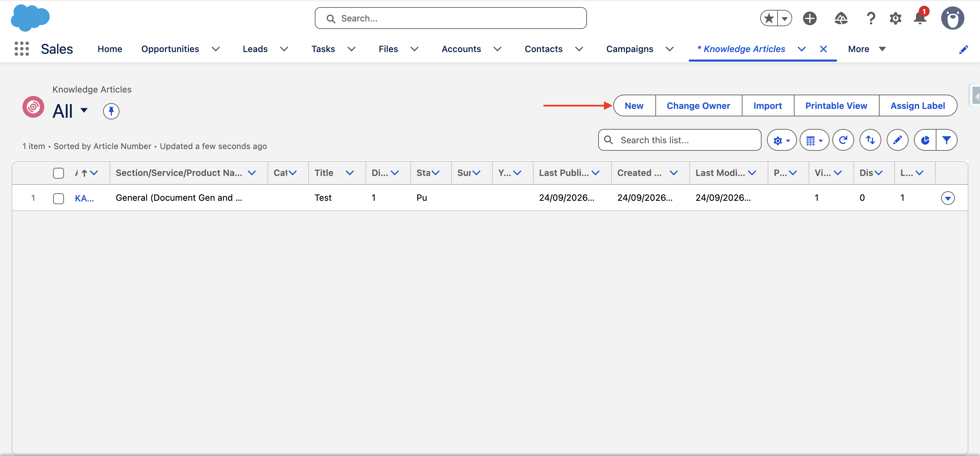Open the App Launcher grid icon

point(22,49)
